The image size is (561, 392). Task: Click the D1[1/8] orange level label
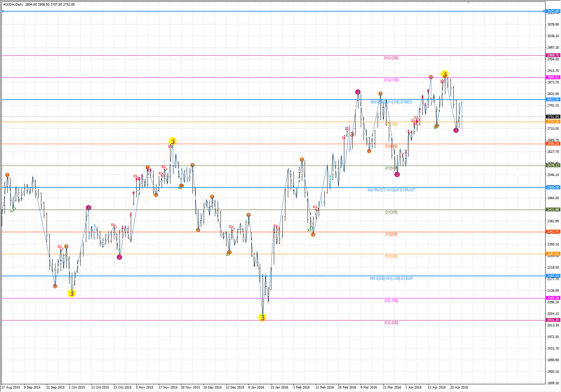click(391, 257)
